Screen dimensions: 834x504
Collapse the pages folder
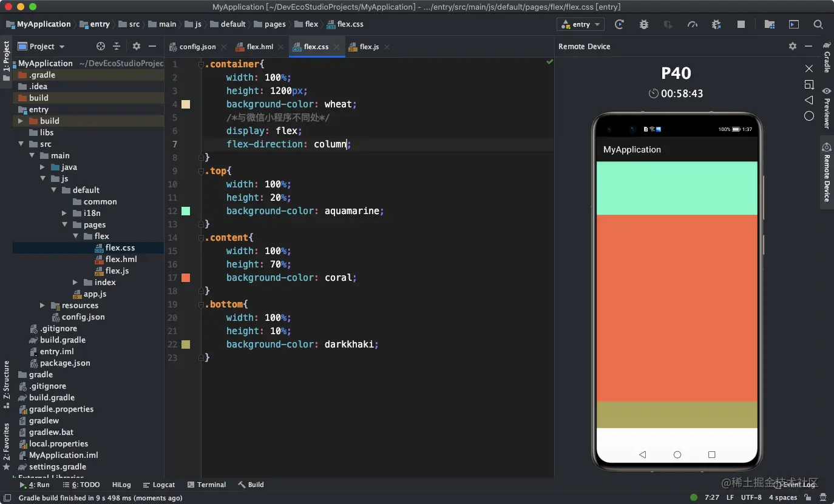64,224
